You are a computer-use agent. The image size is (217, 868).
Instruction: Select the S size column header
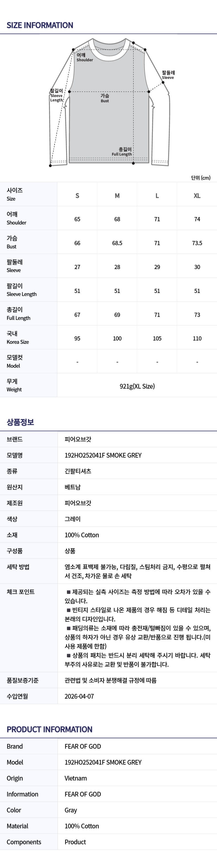coord(77,195)
